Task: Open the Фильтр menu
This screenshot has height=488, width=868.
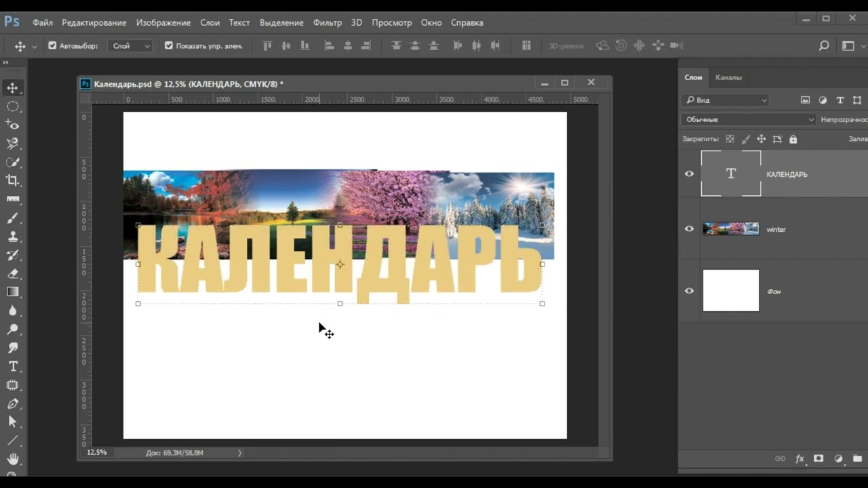Action: coord(328,22)
